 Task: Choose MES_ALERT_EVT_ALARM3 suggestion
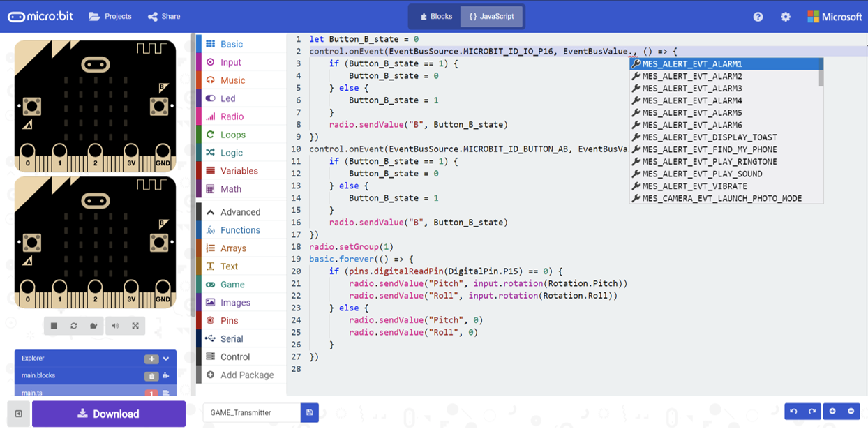[724, 89]
